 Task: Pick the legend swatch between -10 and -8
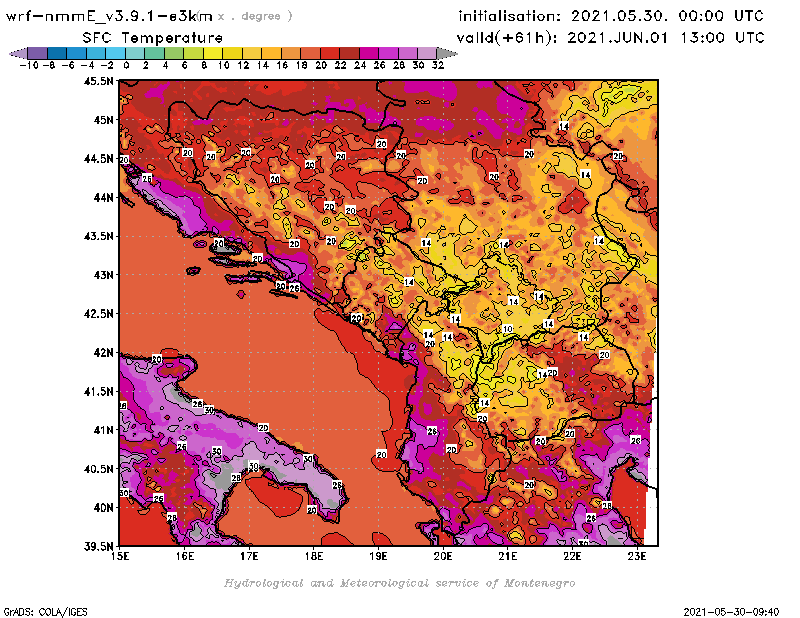(38, 53)
